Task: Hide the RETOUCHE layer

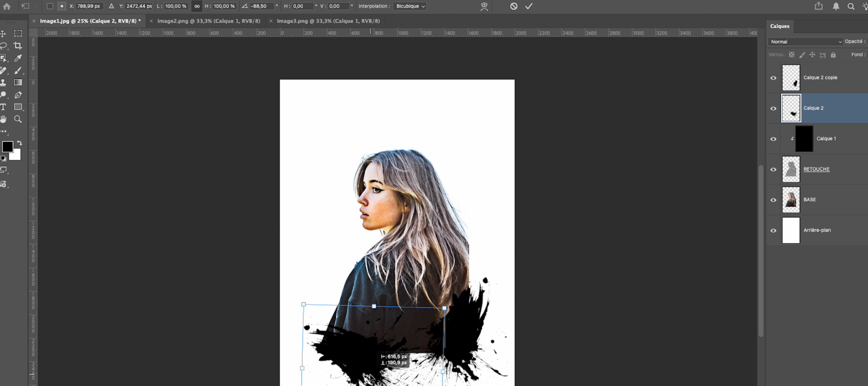Action: pos(773,170)
